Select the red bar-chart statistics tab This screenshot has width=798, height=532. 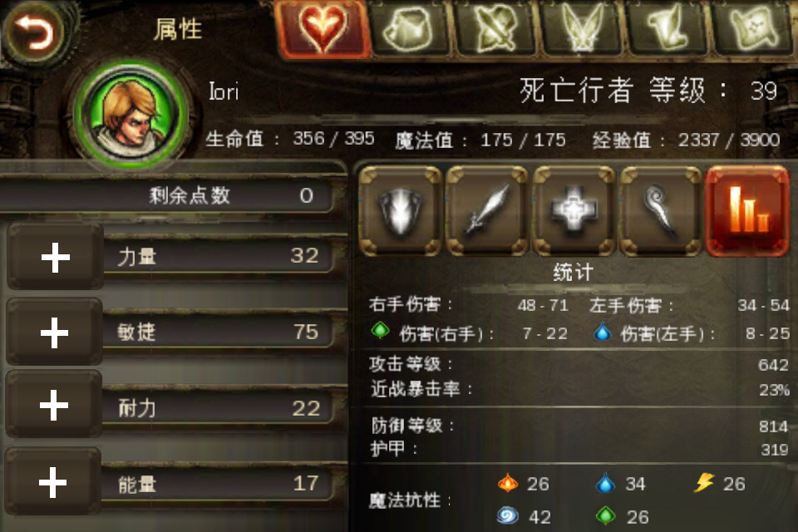(x=747, y=211)
